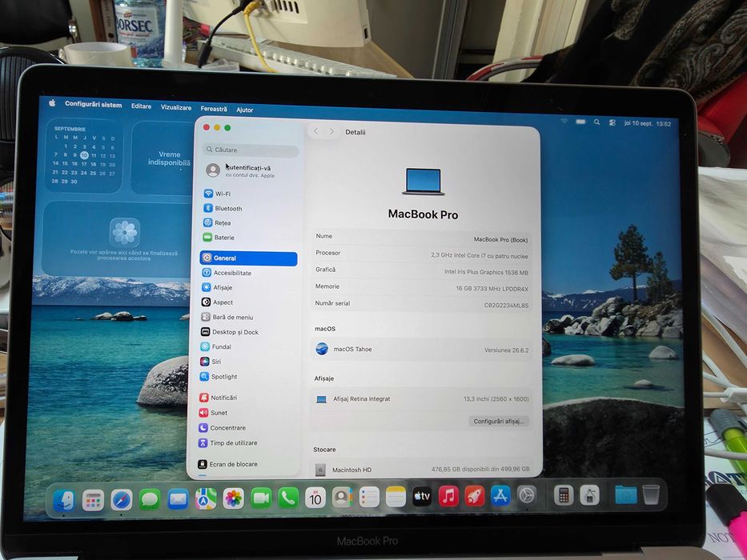Click the Număr serial value
The width and height of the screenshot is (747, 560).
(x=507, y=306)
